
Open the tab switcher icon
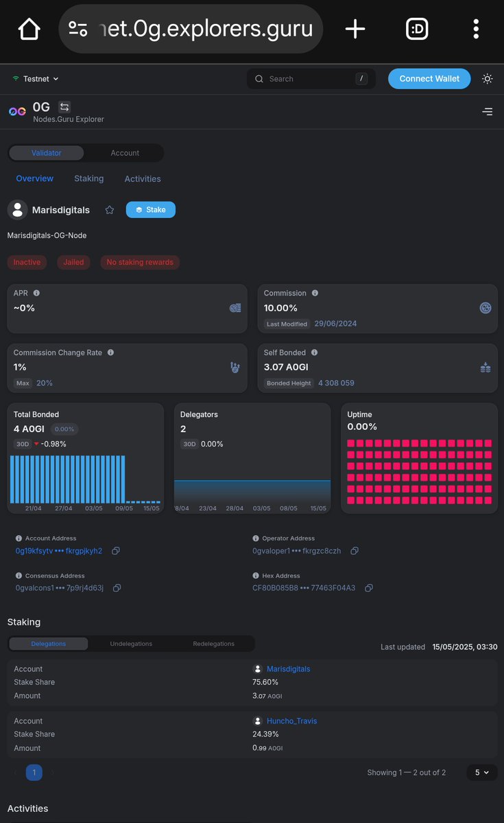417,29
